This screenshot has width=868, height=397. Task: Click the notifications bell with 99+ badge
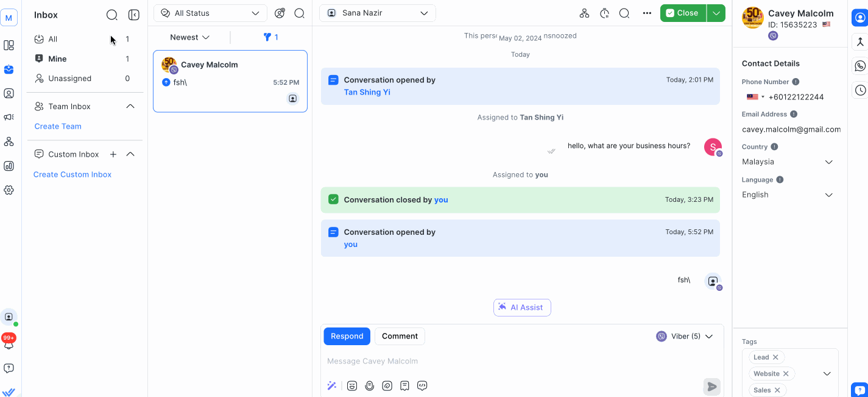pyautogui.click(x=9, y=343)
